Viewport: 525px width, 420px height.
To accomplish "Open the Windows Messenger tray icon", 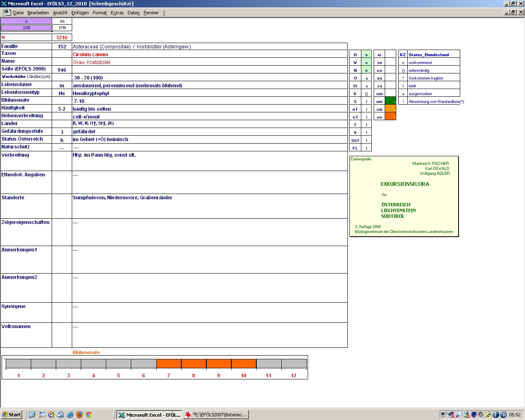I will pyautogui.click(x=466, y=415).
